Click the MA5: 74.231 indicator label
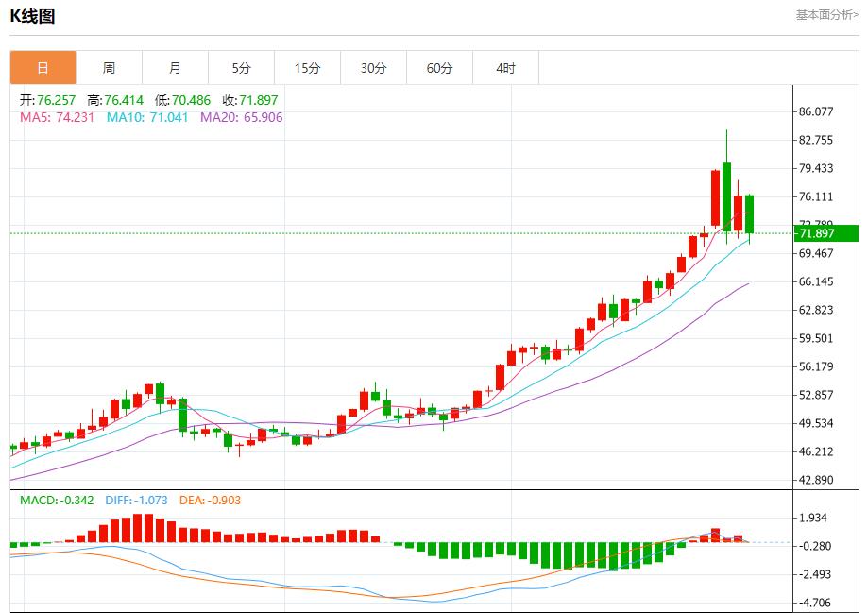868x613 pixels. pos(57,117)
